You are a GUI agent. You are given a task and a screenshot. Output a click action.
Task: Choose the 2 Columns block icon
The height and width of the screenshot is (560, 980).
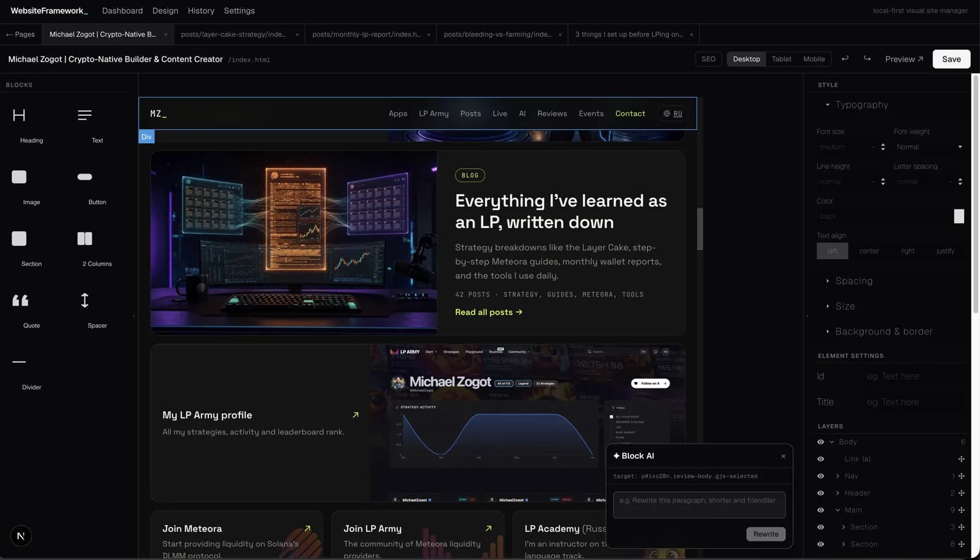85,238
